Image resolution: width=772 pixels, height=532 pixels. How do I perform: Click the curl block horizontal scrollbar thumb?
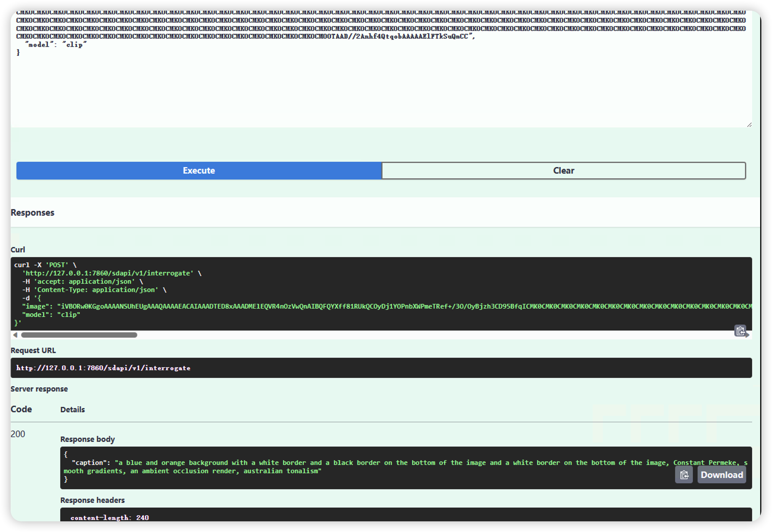coord(79,335)
